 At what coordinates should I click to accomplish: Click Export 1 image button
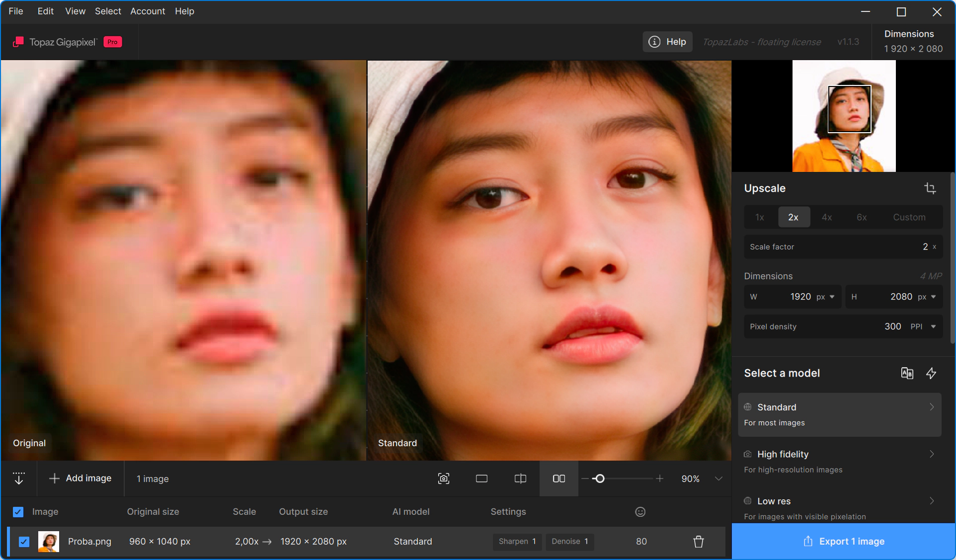843,542
